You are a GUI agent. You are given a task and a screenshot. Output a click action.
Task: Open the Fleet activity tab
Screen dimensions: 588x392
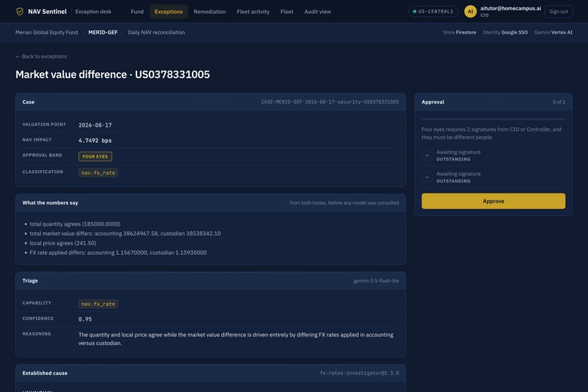pyautogui.click(x=253, y=12)
